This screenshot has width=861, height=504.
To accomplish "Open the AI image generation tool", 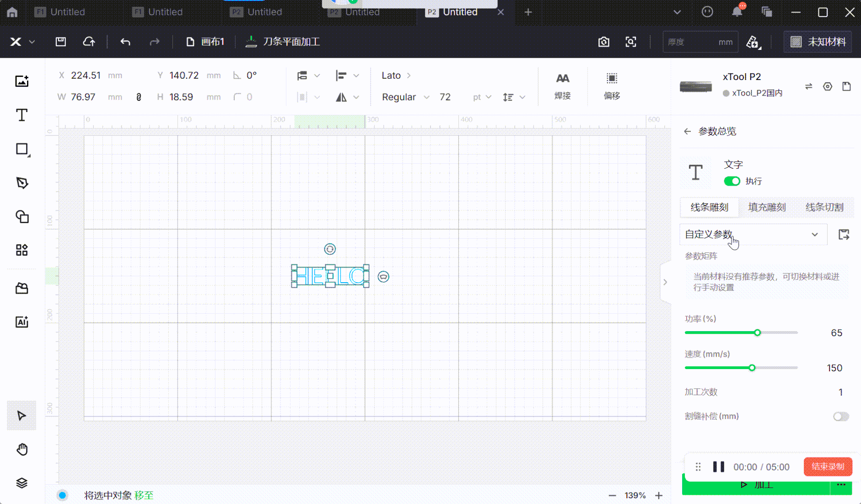I will point(22,322).
